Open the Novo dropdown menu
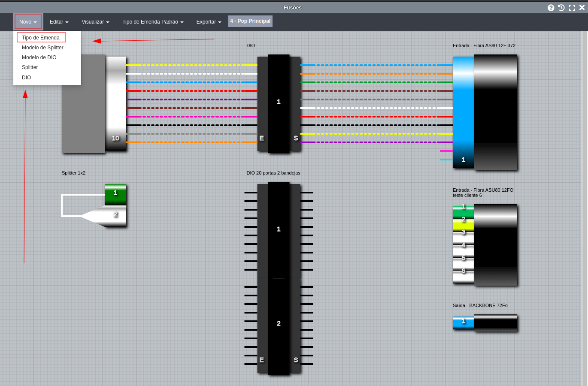Screen dimensions: 588x386 click(28, 22)
